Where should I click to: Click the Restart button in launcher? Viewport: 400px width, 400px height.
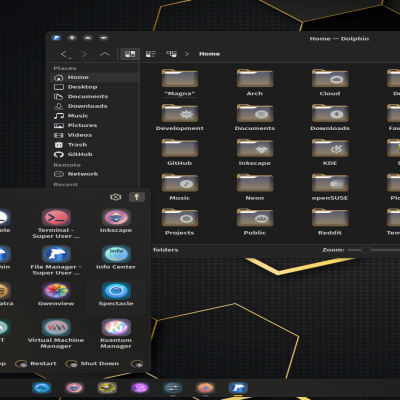(36, 364)
